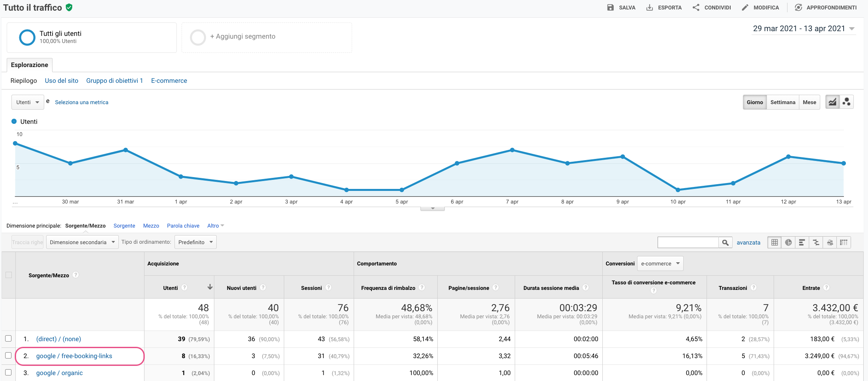The height and width of the screenshot is (381, 868).
Task: Tick checkbox for google / free-booking-links row
Action: coord(8,355)
